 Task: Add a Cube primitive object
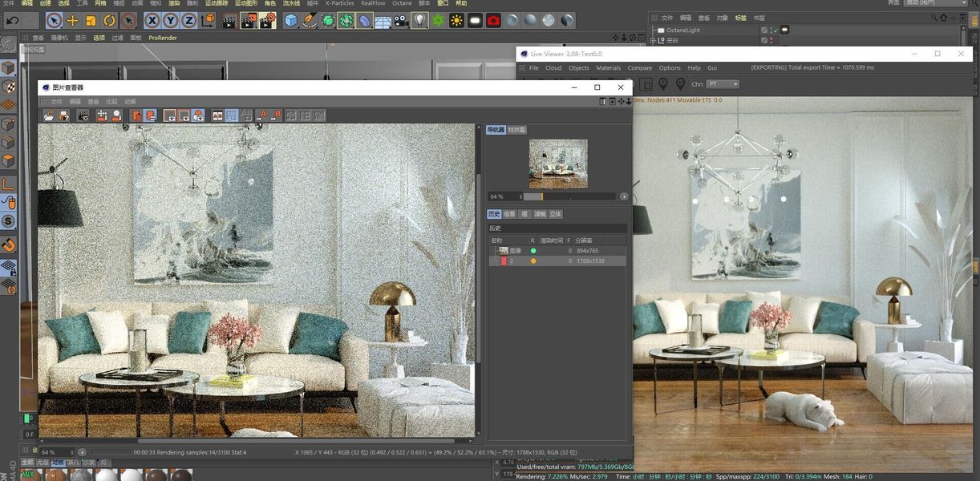pyautogui.click(x=290, y=20)
